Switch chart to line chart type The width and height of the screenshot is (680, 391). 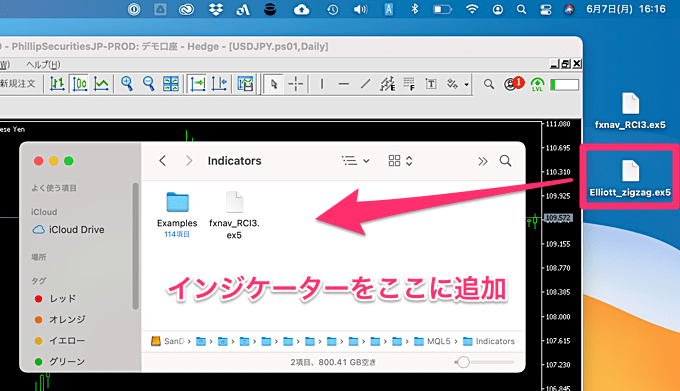coord(101,84)
